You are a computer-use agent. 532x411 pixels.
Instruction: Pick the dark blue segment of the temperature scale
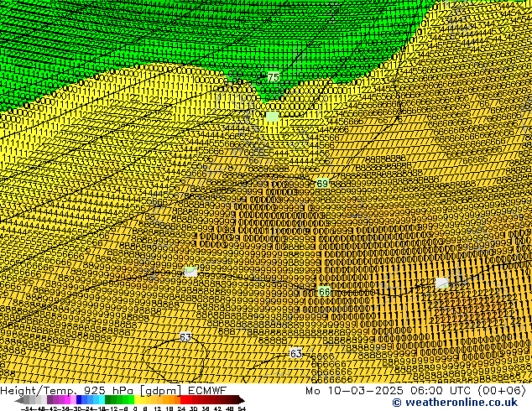coord(79,400)
